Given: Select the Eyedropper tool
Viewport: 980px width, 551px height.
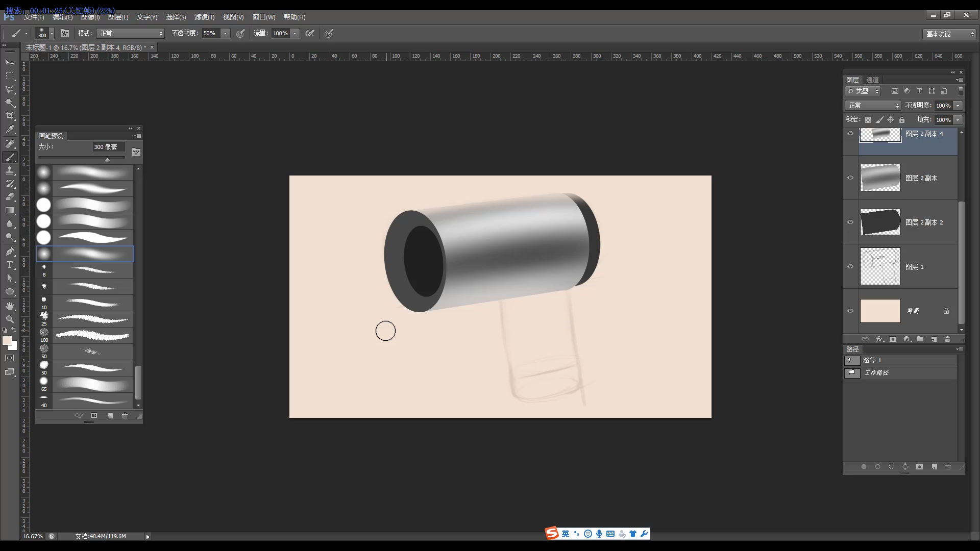Looking at the screenshot, I should pos(10,130).
